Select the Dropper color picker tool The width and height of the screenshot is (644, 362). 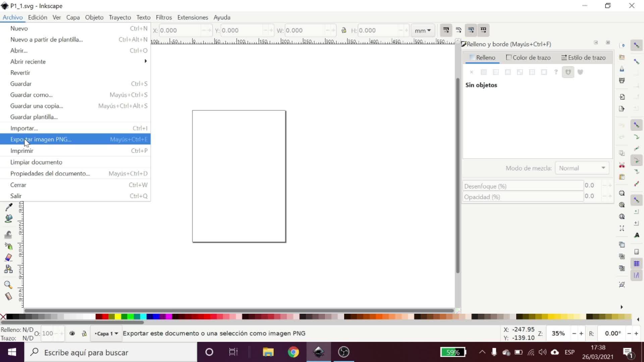tap(9, 207)
